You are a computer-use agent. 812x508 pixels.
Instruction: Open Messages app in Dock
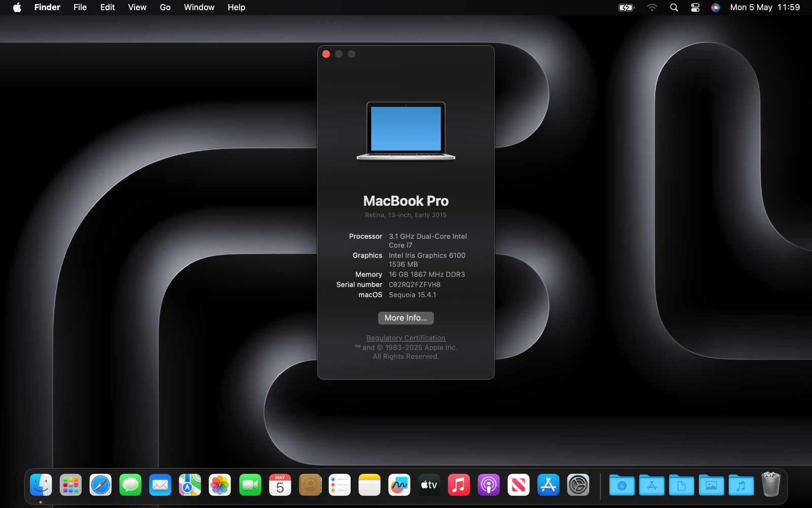130,485
